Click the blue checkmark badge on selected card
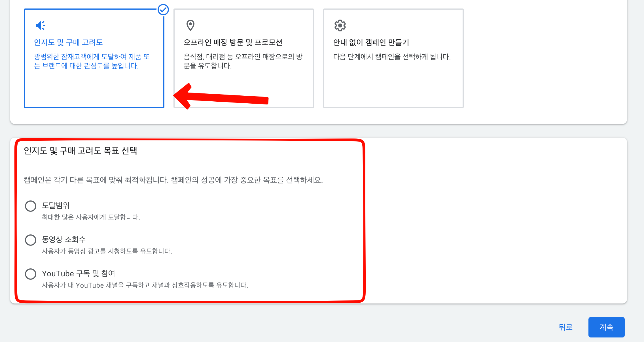The height and width of the screenshot is (342, 644). 163,10
